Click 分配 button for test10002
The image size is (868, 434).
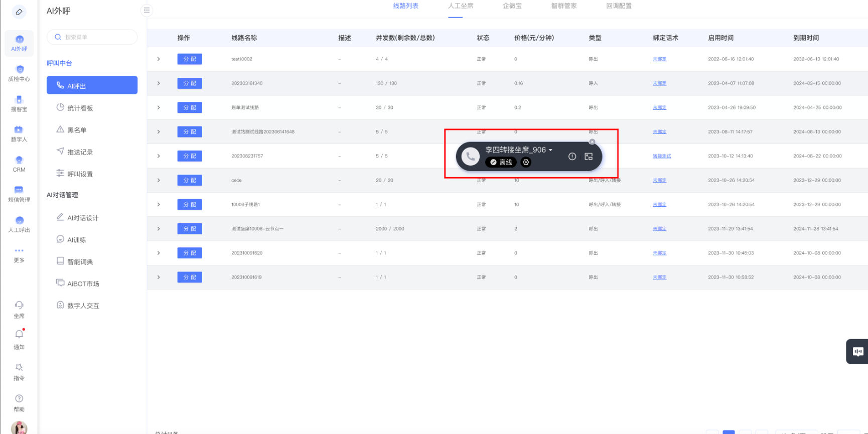point(190,59)
